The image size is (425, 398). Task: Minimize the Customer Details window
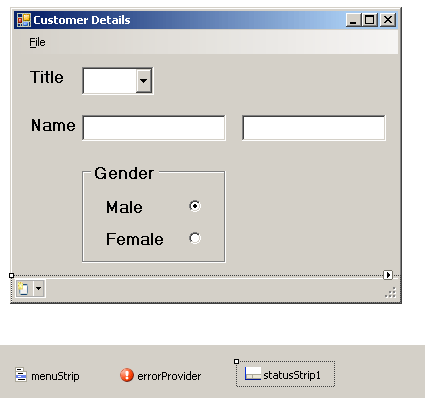click(354, 20)
